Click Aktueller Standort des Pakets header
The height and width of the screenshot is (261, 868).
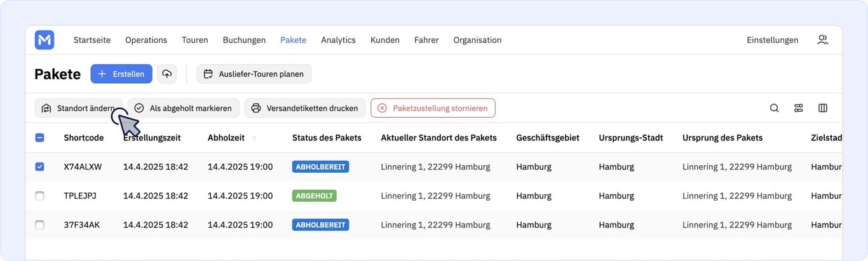point(439,138)
